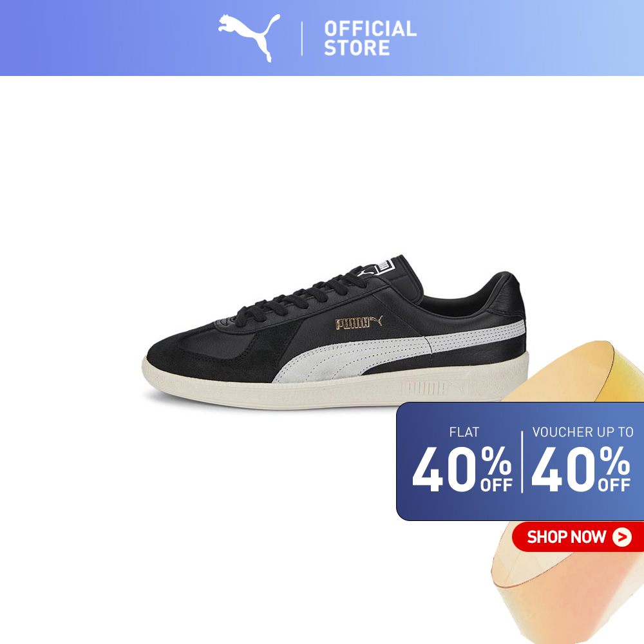Screen dimensions: 644x644
Task: Click the white Puma cat logo in header
Action: pyautogui.click(x=249, y=38)
